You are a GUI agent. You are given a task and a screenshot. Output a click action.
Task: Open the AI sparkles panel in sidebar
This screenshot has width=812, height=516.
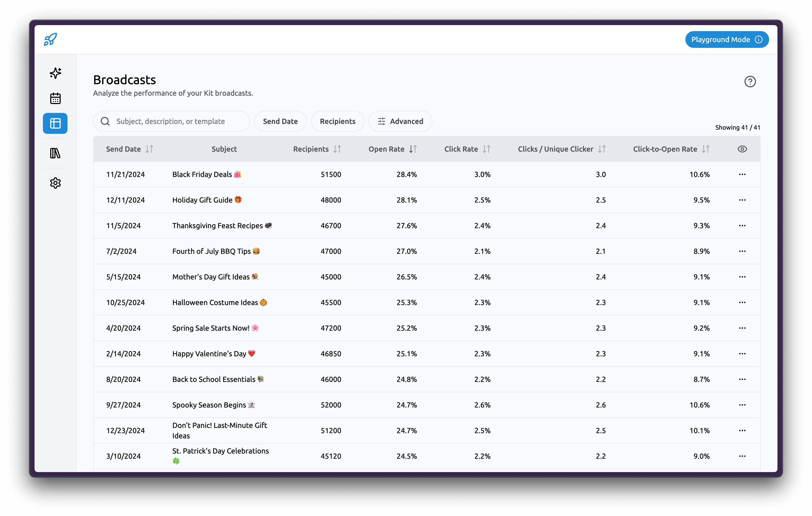coord(55,73)
